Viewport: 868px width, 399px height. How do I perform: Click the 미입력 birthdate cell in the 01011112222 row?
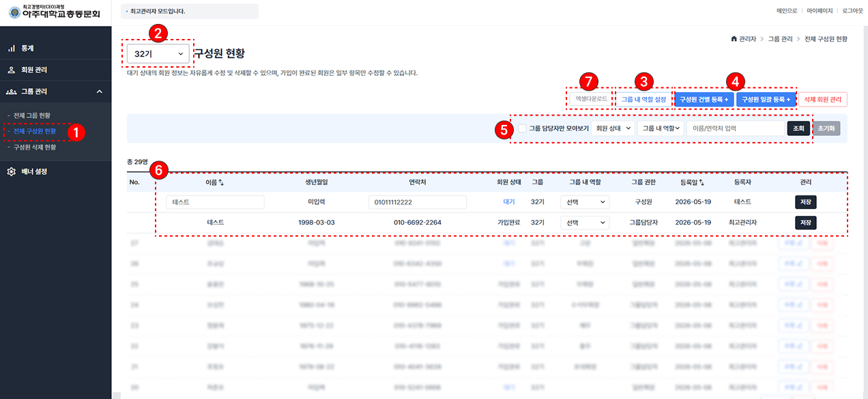317,202
